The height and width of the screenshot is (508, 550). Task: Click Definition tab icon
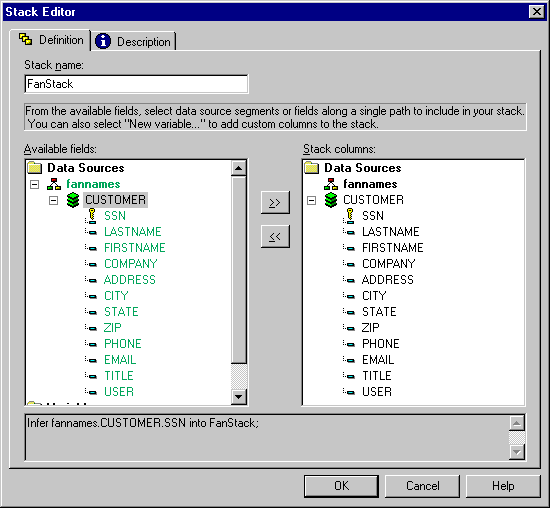click(25, 39)
